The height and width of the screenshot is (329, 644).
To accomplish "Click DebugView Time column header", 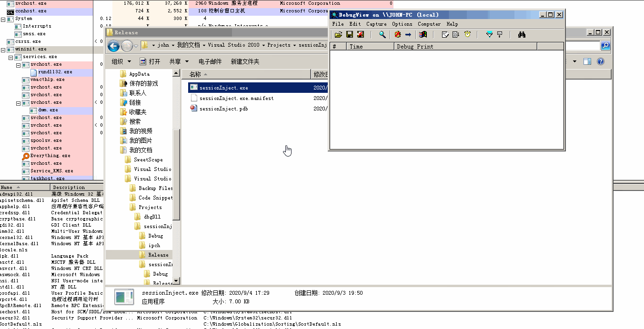I will point(371,47).
